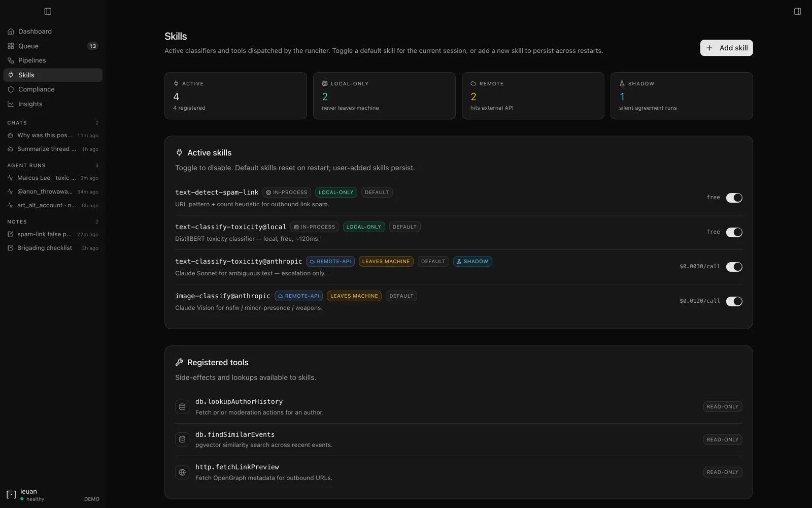
Task: Toggle off text-classify-toxicity@local skill
Action: (734, 232)
